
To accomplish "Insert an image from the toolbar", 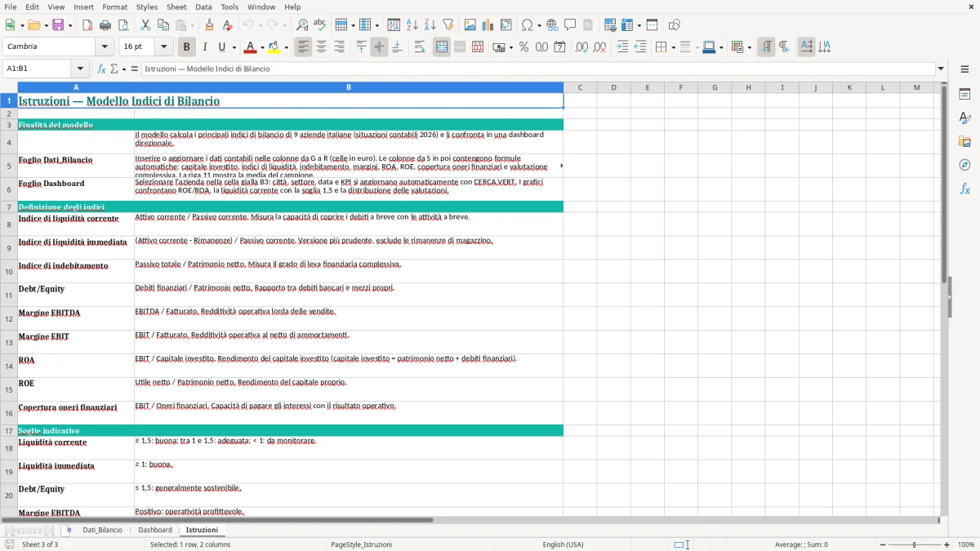I will 470,25.
